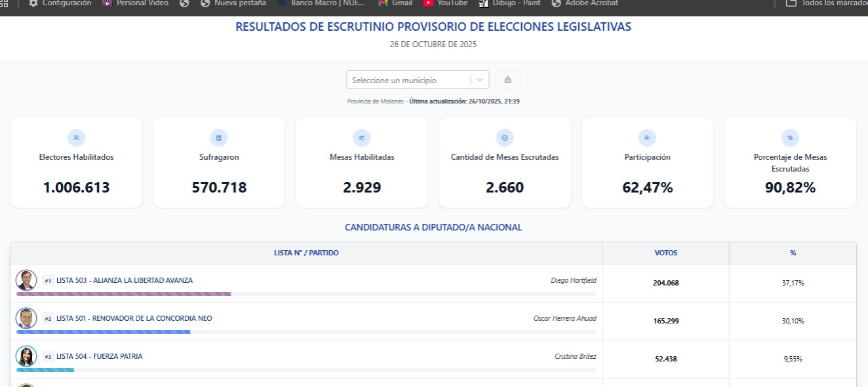Click the Adobe Acrobat bookmark

coord(585,3)
